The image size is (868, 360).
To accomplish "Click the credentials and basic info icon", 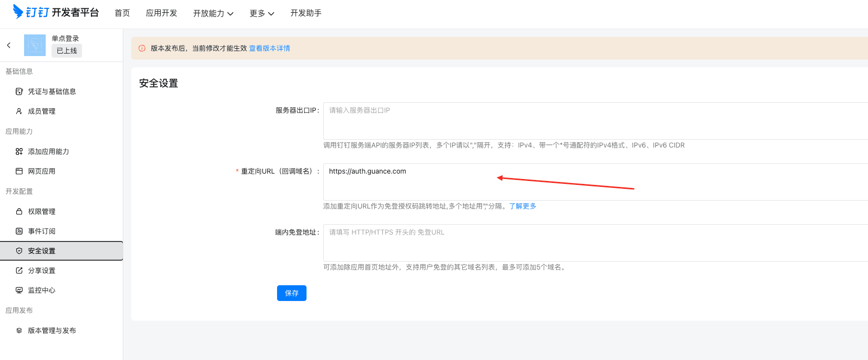I will [19, 91].
